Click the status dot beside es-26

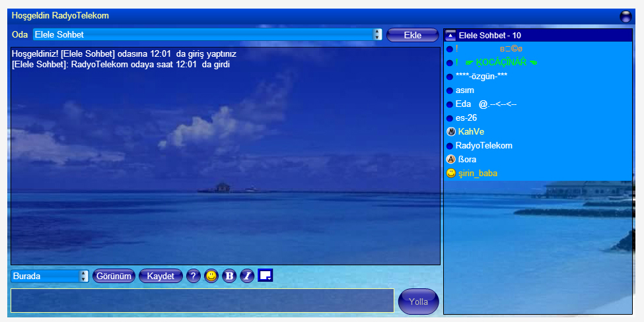coord(450,118)
